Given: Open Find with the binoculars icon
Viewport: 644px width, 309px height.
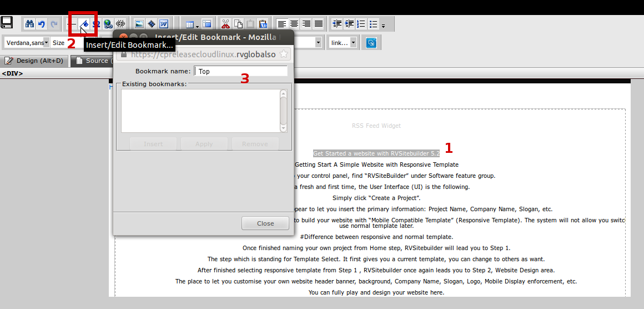Looking at the screenshot, I should click(x=29, y=24).
